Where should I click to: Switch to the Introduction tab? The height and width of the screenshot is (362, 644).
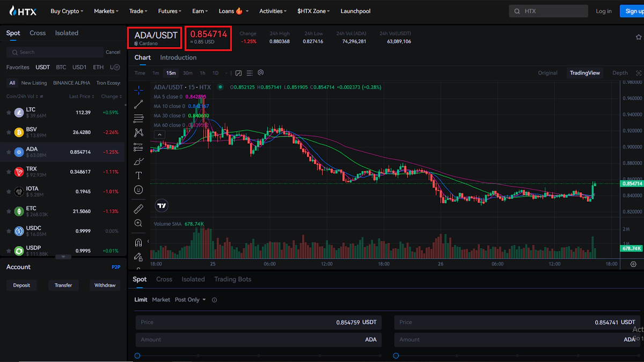178,57
